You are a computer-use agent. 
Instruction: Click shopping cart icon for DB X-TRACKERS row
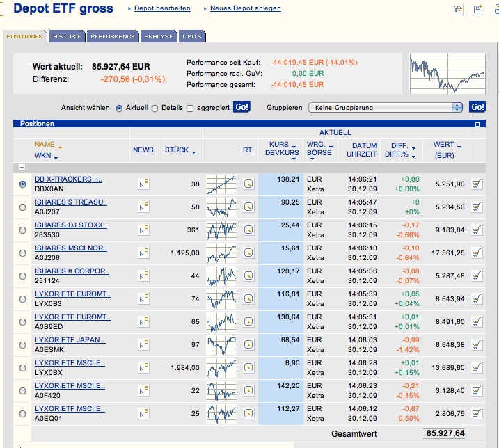[x=477, y=184]
